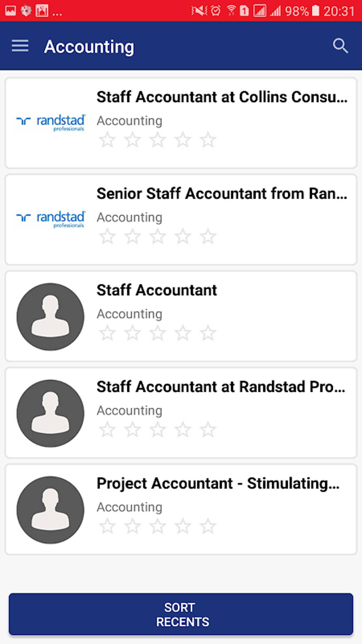Tap the alarm clock status bar icon
The height and width of the screenshot is (644, 362).
215,11
